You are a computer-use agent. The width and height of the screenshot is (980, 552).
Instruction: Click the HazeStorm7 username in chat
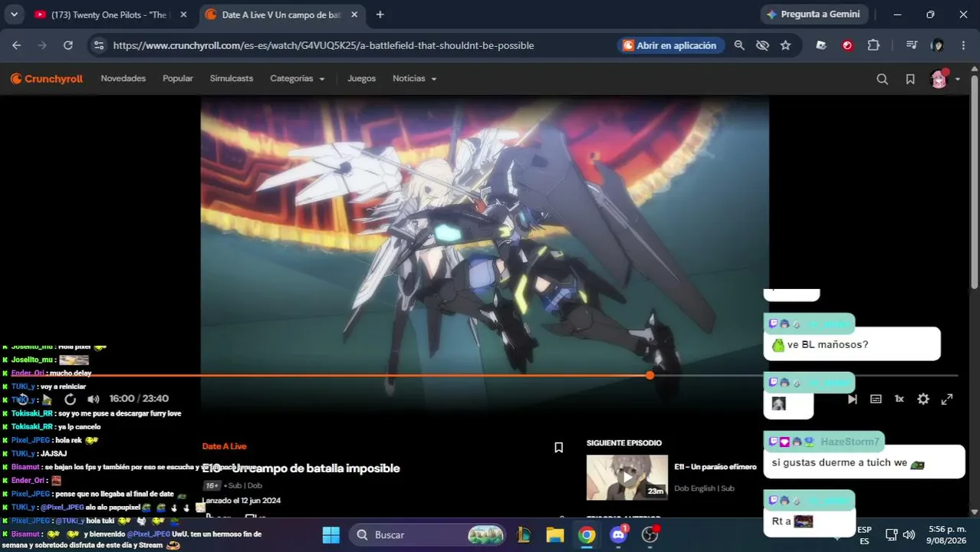point(850,442)
